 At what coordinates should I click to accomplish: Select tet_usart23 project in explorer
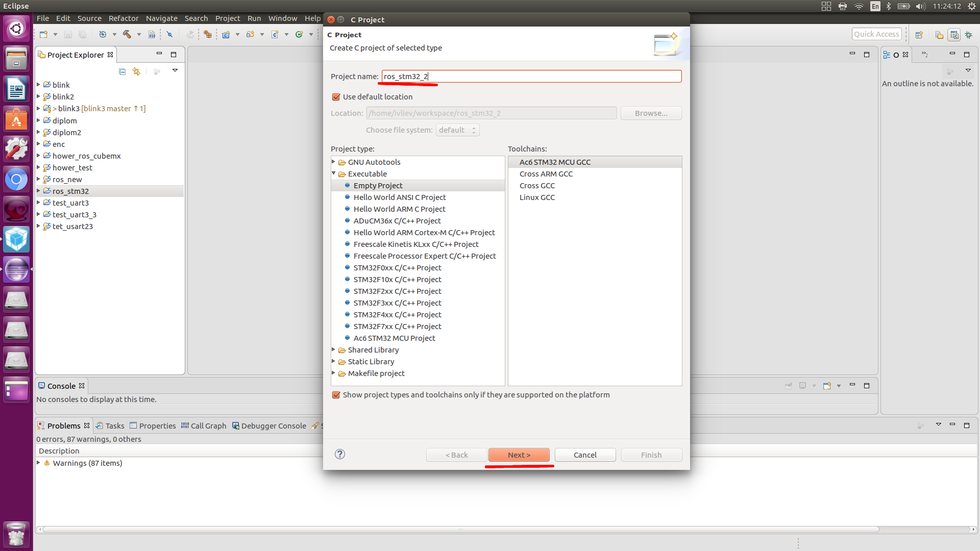pyautogui.click(x=72, y=226)
